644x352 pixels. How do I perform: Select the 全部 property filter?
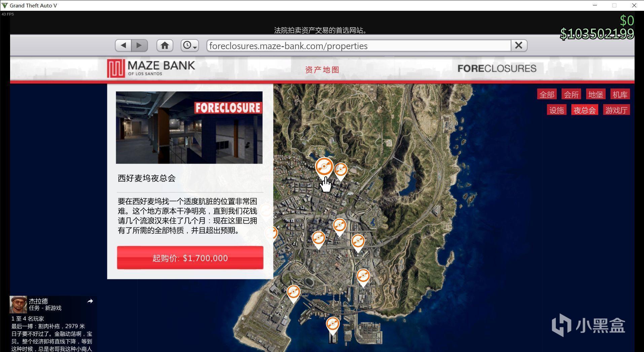pos(547,95)
